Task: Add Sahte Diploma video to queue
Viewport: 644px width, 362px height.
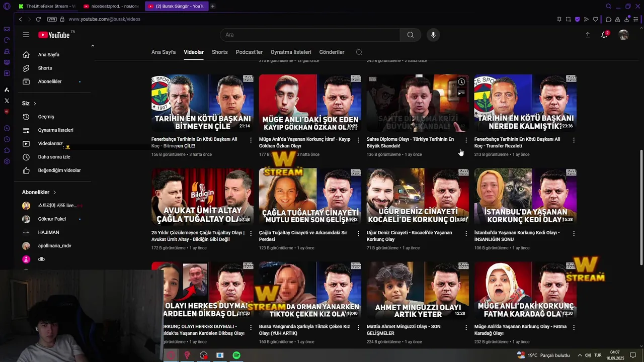Action: (x=461, y=93)
